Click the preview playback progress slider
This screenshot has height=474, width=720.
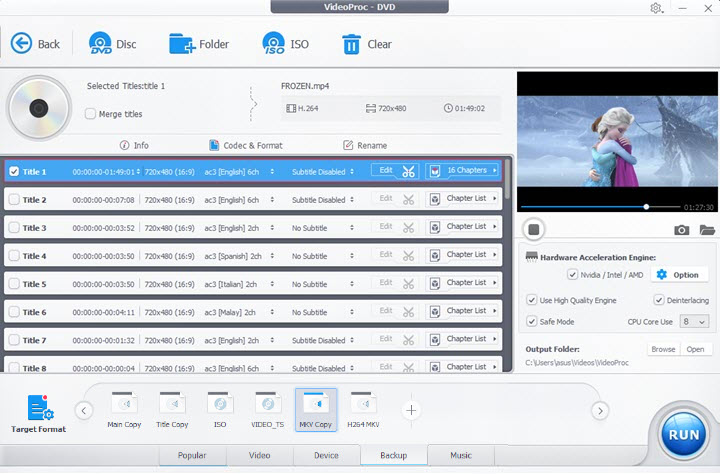(600, 207)
